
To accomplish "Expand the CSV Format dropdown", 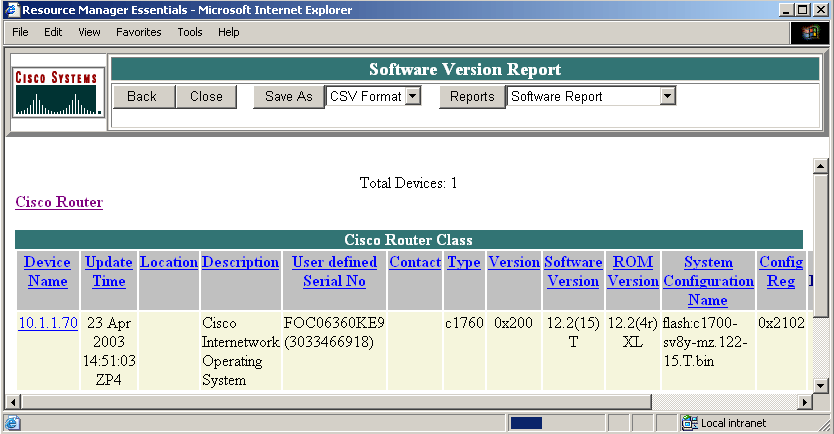I will pyautogui.click(x=413, y=96).
